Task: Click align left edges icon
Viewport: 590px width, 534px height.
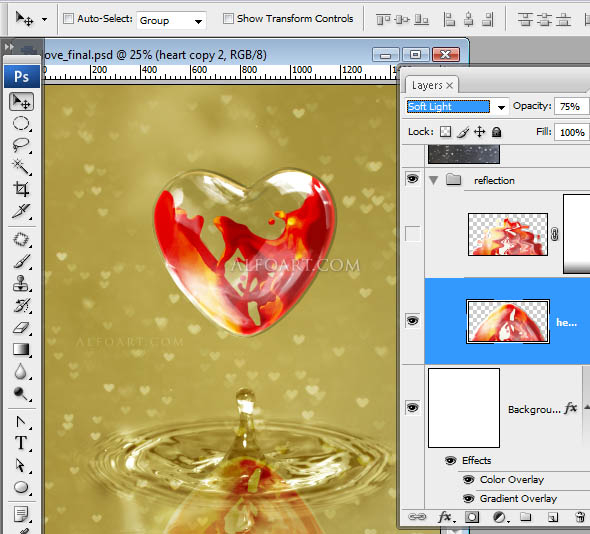Action: [x=449, y=19]
